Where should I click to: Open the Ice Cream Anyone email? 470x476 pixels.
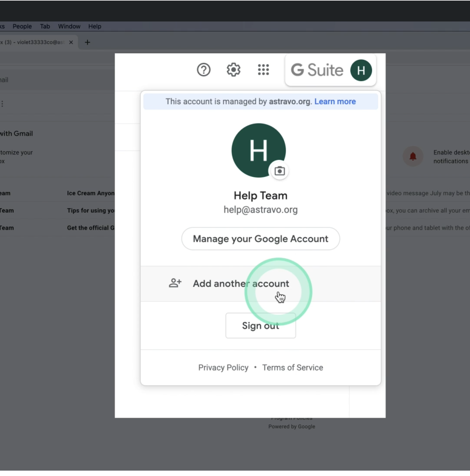[91, 193]
